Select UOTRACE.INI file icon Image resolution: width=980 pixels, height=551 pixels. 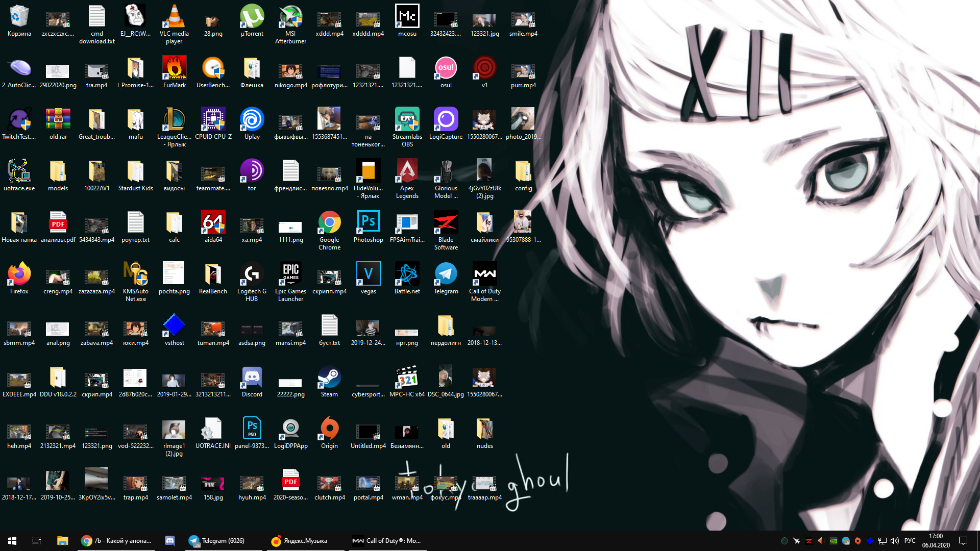pos(213,434)
